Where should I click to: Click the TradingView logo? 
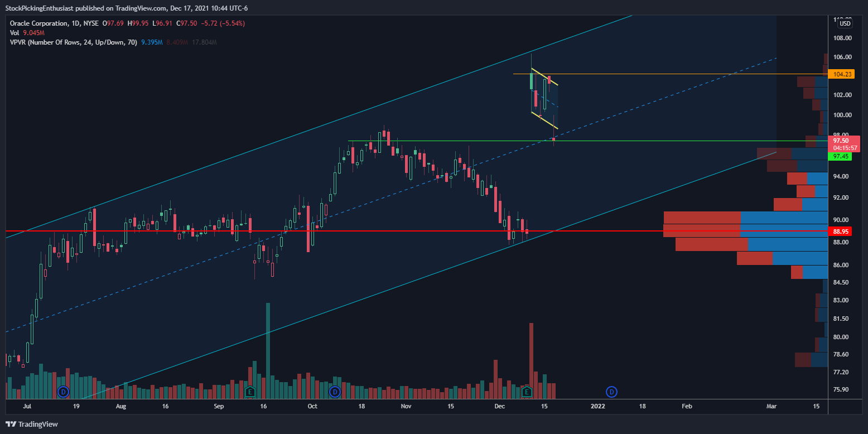(32, 424)
